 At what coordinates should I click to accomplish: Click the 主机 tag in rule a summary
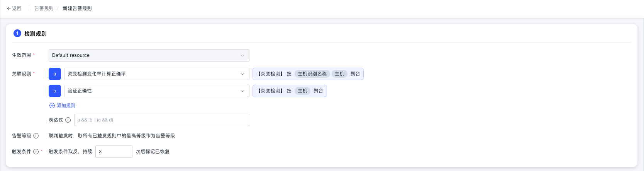pos(339,74)
